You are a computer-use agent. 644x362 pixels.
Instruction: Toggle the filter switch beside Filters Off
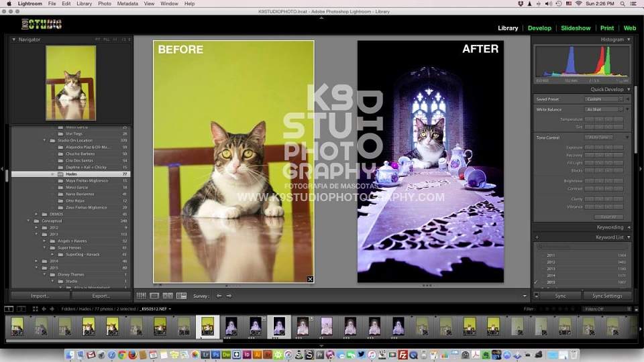(x=636, y=309)
